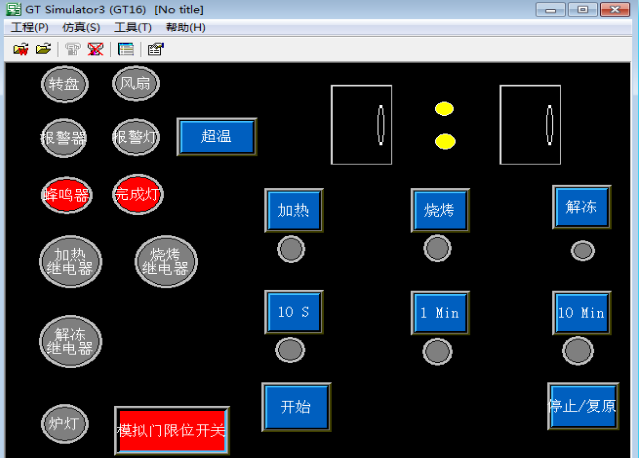Image resolution: width=639 pixels, height=458 pixels.
Task: Click the grey lamp under 加热 button
Action: coord(291,249)
